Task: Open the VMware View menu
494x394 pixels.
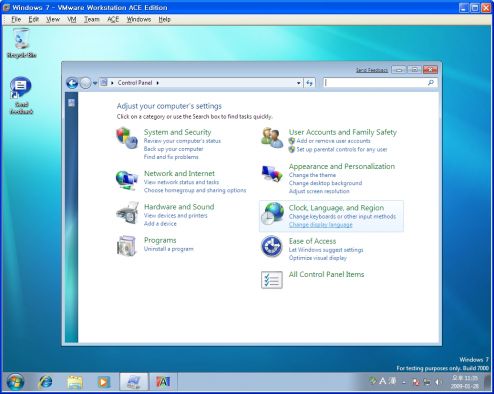Action: coord(53,19)
